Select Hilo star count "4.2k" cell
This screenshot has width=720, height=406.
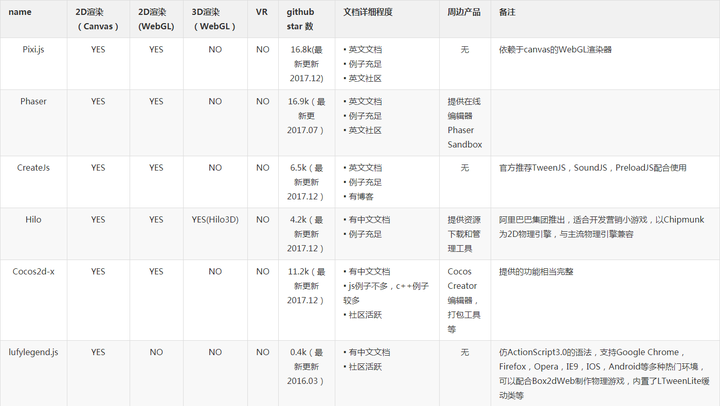(306, 234)
